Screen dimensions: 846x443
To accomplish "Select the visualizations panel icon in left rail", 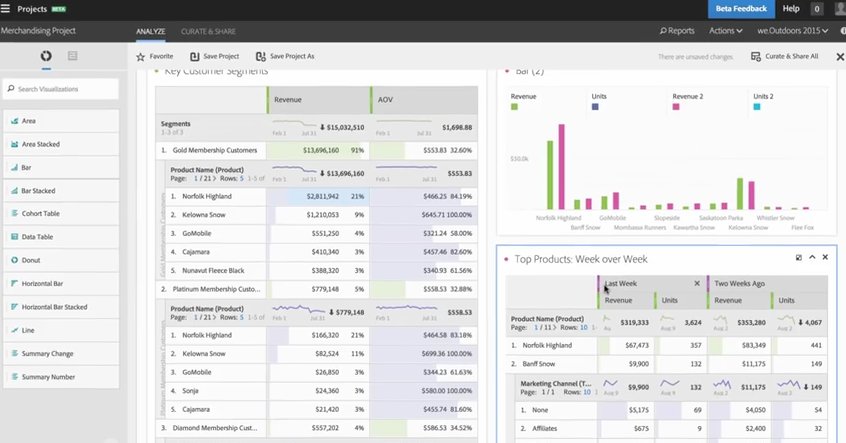I will click(x=46, y=56).
